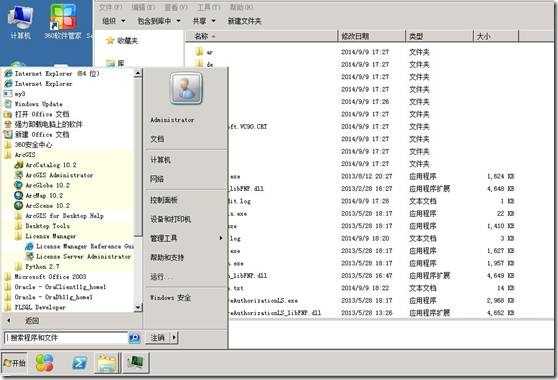Viewport: 558px width, 380px height.
Task: Open the Administrator user folder link
Action: tap(172, 120)
